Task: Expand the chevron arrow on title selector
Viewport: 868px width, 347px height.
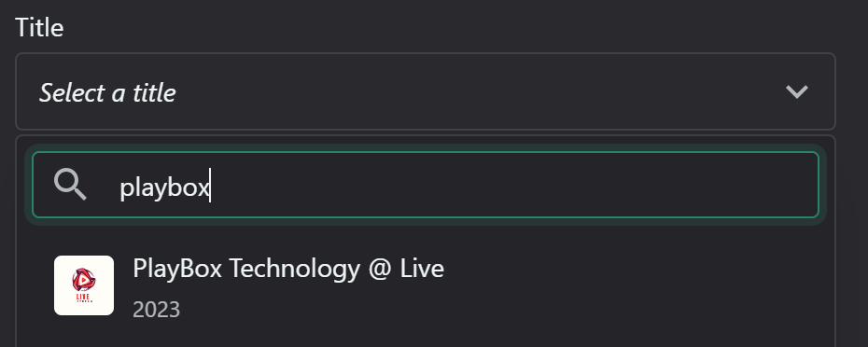Action: point(797,91)
